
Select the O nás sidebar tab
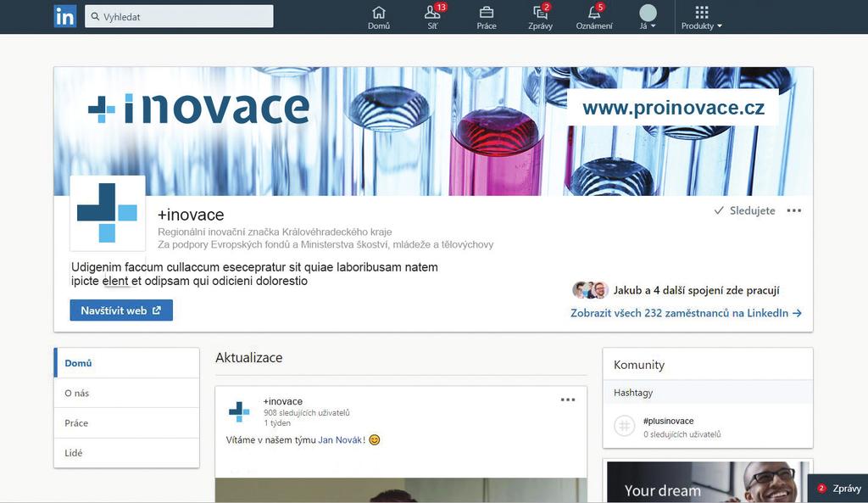[127, 393]
